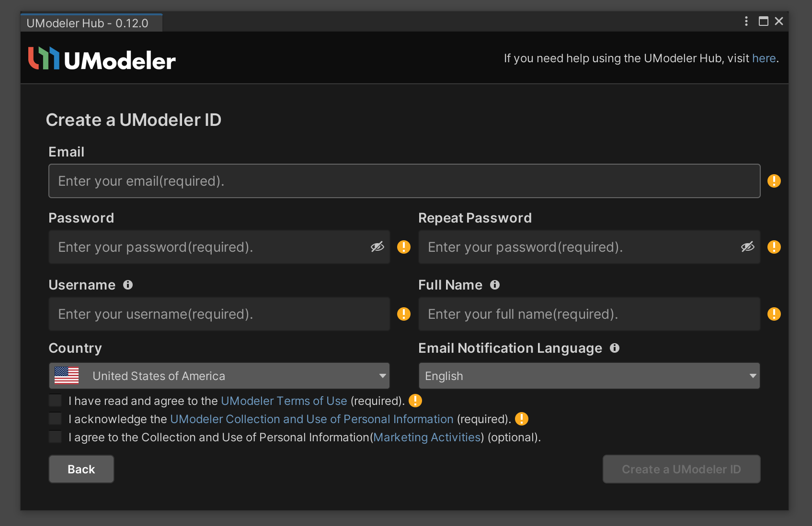Show password using Repeat Password eye icon
Viewport: 812px width, 526px height.
747,247
